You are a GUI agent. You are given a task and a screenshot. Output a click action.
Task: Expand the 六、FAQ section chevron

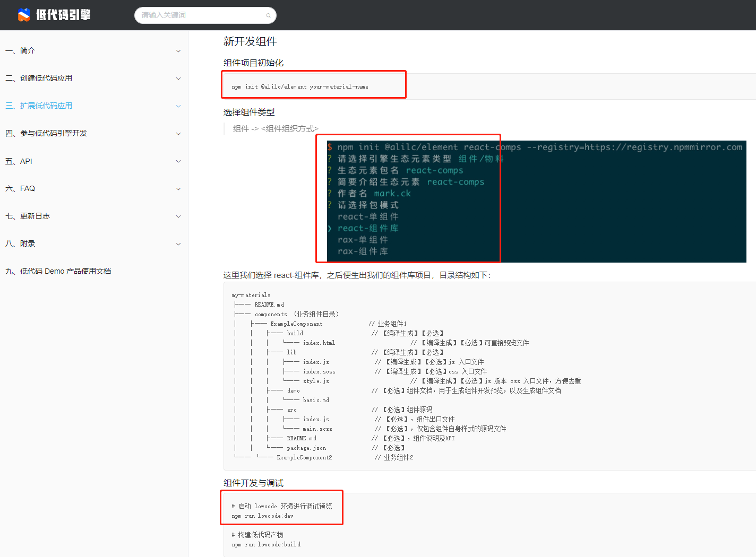pyautogui.click(x=178, y=189)
